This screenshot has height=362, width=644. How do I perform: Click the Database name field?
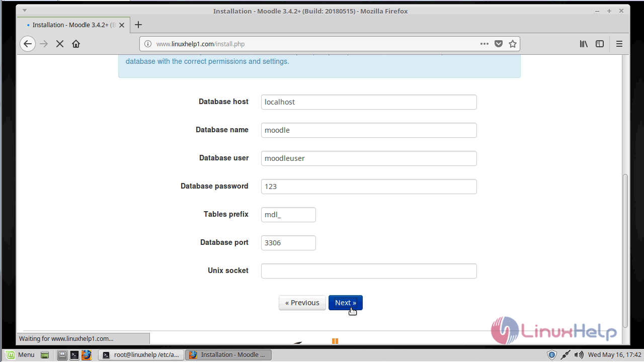(x=369, y=130)
